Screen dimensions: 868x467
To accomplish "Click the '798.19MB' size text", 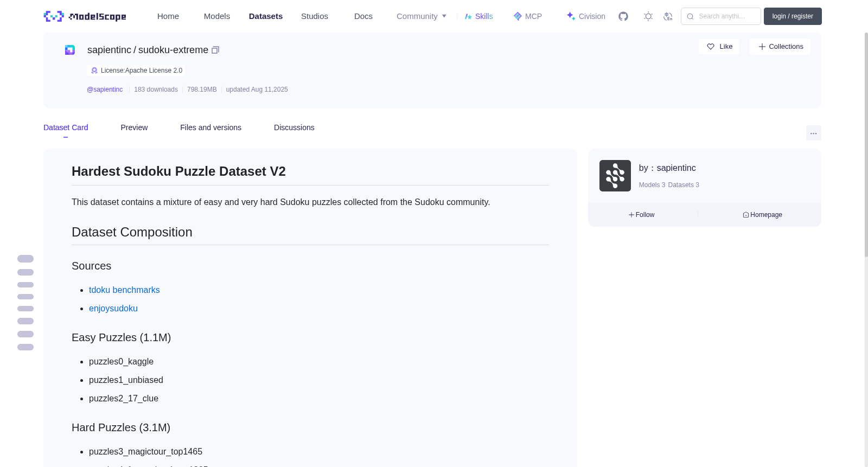I will click(x=202, y=89).
